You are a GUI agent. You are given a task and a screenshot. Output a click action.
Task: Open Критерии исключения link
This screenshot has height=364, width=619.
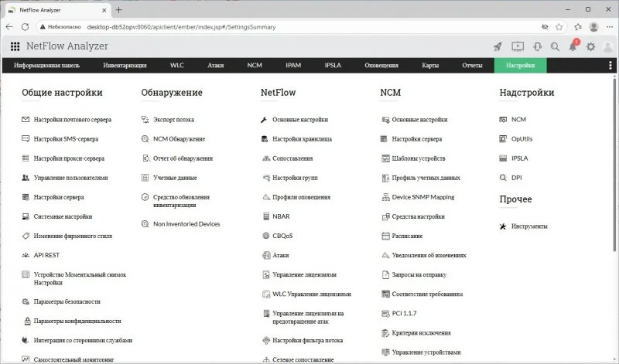click(421, 333)
